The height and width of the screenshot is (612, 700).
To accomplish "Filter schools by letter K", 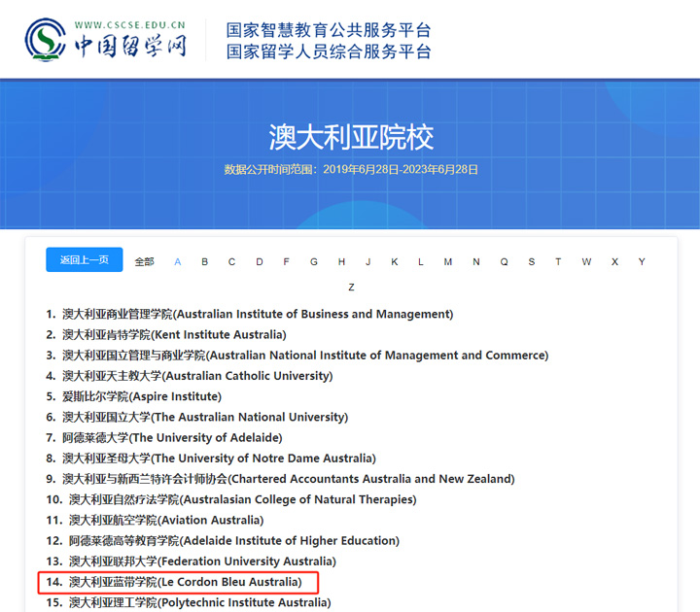I will click(395, 262).
